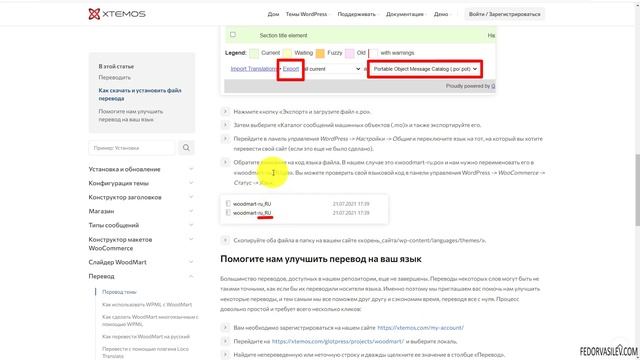Click the documentation search input field
The width and height of the screenshot is (640, 360).
point(132,148)
